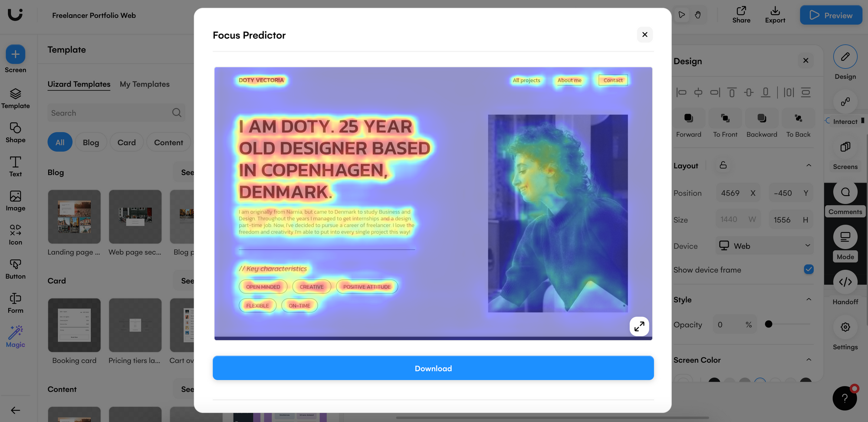Click the template Search field

(x=116, y=113)
